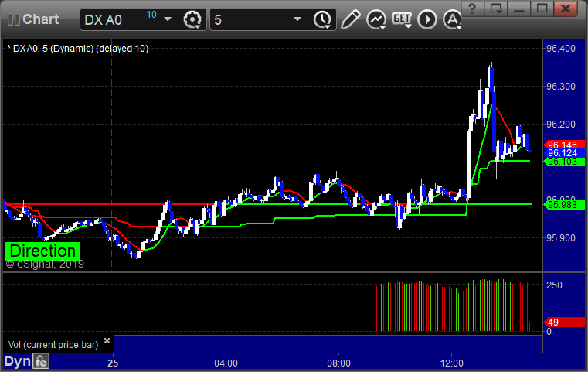Click the 96.200 price axis label

click(x=561, y=125)
